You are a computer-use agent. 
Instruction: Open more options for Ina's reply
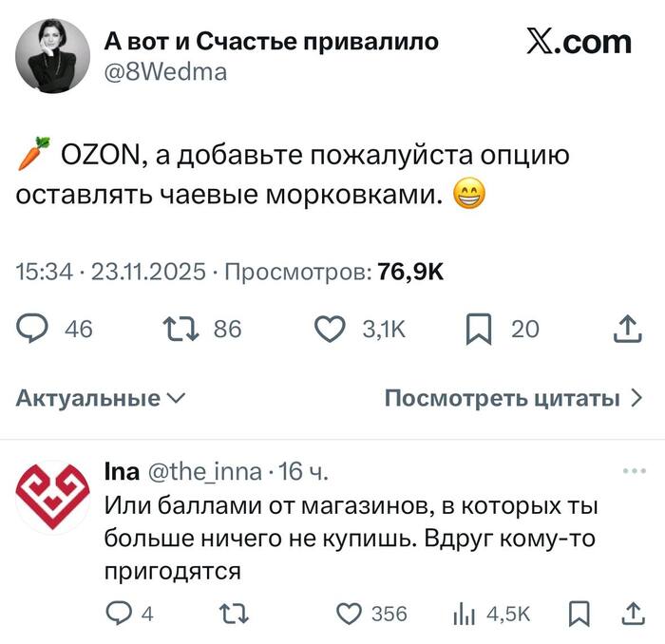tap(632, 471)
